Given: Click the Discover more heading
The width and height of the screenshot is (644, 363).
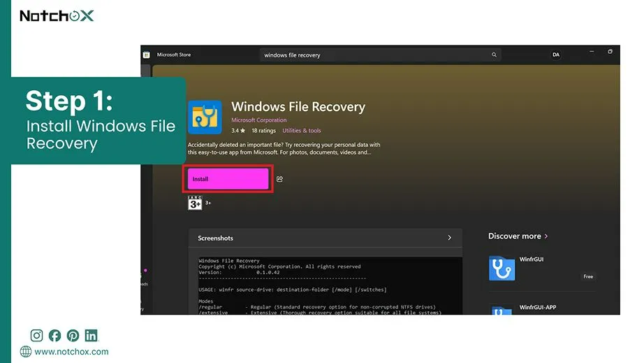Looking at the screenshot, I should (x=514, y=236).
